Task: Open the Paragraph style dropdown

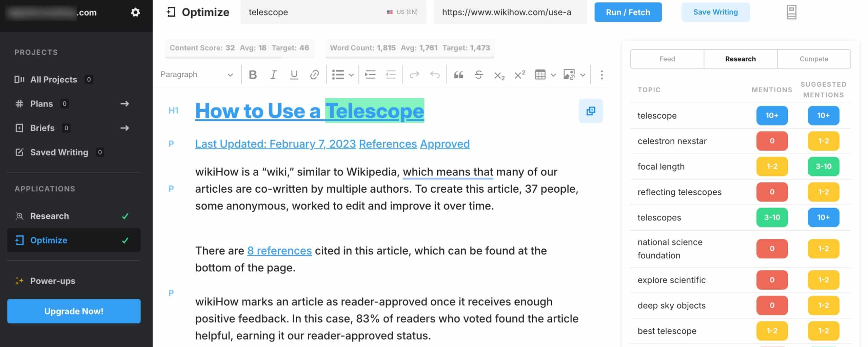Action: (x=197, y=75)
